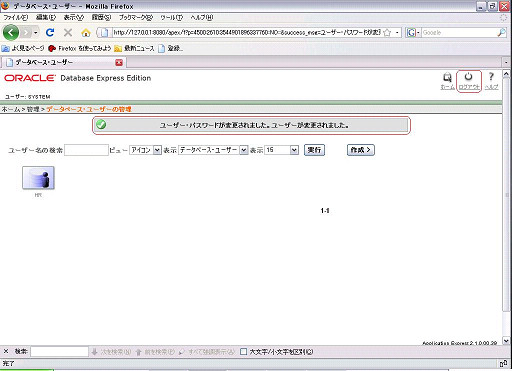Click the search magnifier icon

coord(501,32)
